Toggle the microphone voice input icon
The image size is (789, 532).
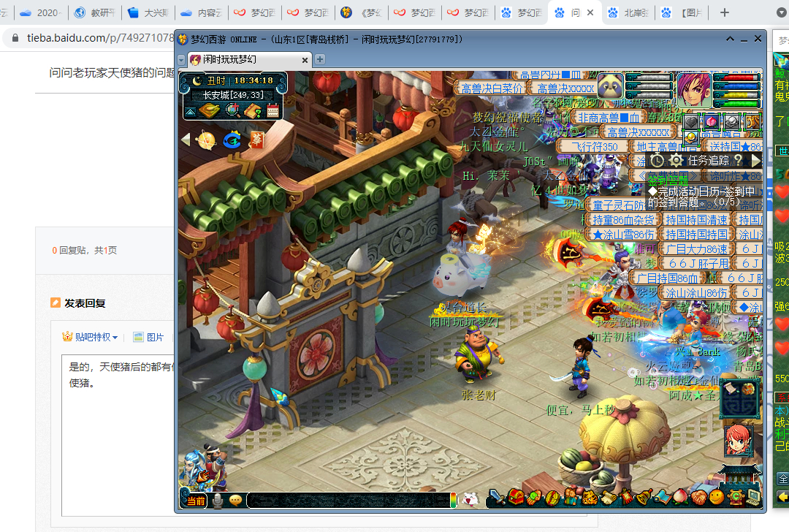pos(218,501)
